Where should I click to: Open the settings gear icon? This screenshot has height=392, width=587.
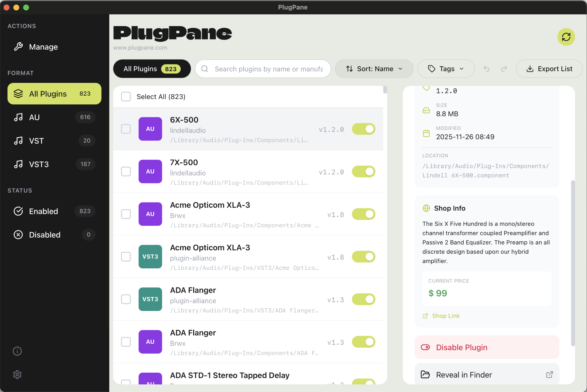[17, 375]
